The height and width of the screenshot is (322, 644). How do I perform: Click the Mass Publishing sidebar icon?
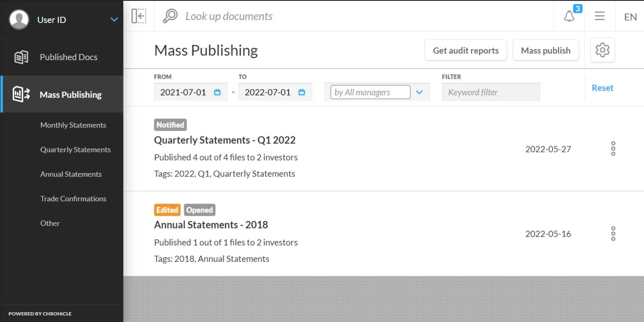tap(21, 94)
